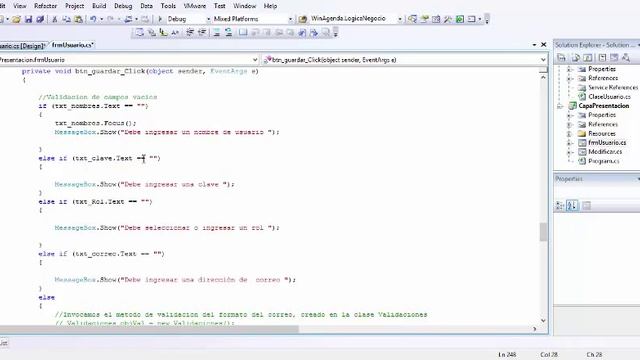
Task: Expand the Modificar.cs tree node
Action: [x=569, y=152]
